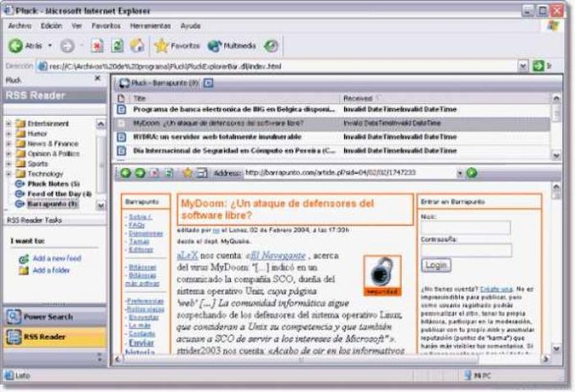The width and height of the screenshot is (575, 392).
Task: Collapse the Technology folder
Action: (8, 174)
